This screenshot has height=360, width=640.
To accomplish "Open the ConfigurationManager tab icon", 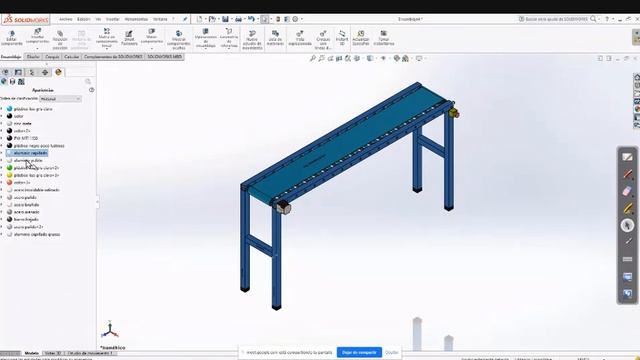I will coord(31,72).
